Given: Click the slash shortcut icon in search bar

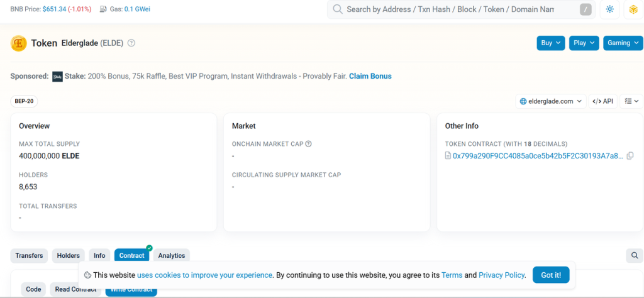Looking at the screenshot, I should 586,9.
